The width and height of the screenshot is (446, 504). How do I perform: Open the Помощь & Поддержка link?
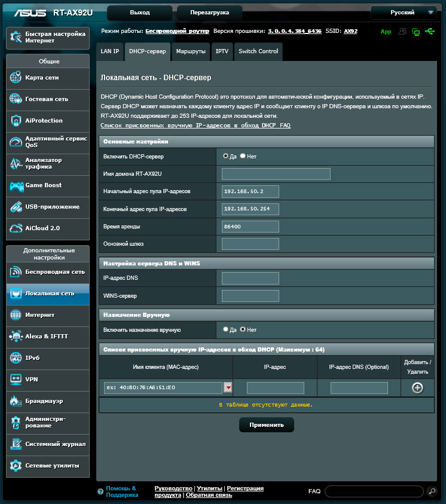click(122, 491)
